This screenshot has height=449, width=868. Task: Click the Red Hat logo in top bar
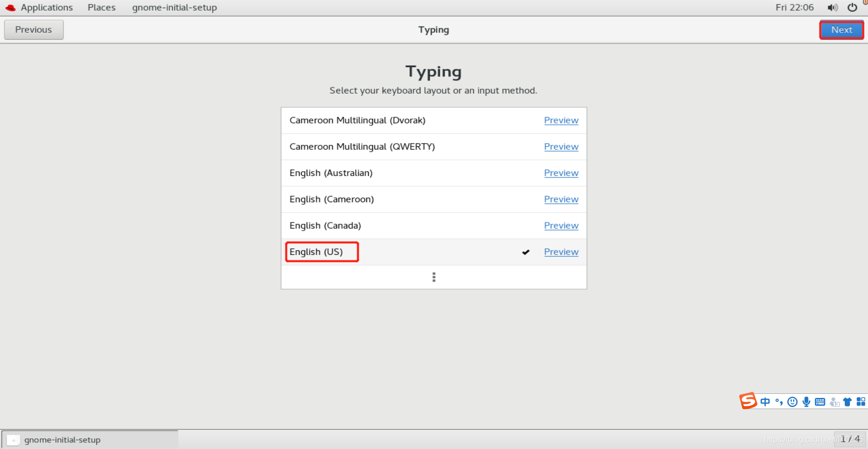(x=11, y=8)
